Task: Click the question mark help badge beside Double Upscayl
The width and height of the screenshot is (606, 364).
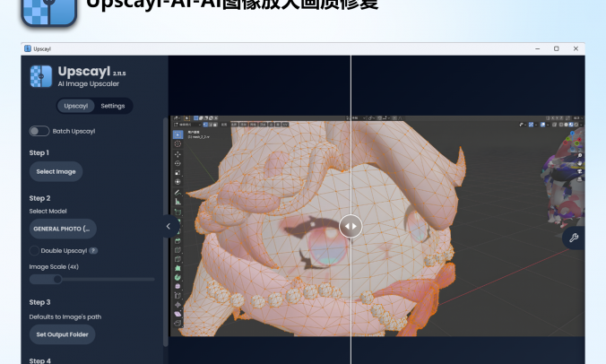Action: click(x=93, y=251)
